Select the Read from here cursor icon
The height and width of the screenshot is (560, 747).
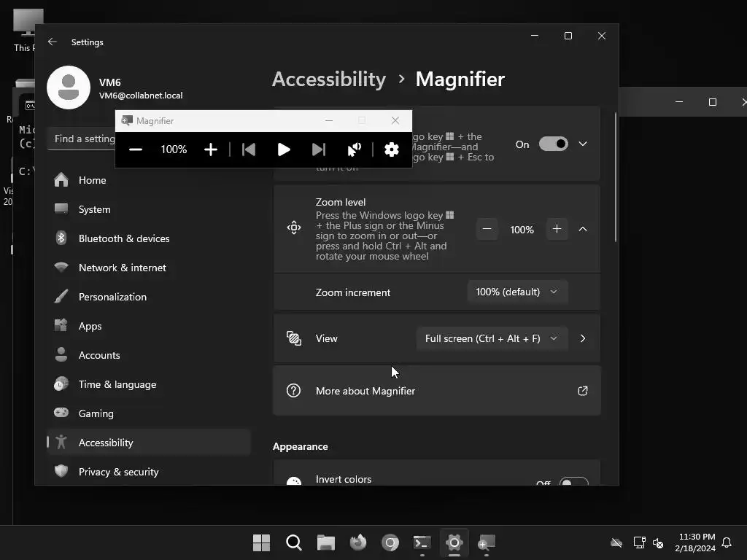[x=354, y=149]
